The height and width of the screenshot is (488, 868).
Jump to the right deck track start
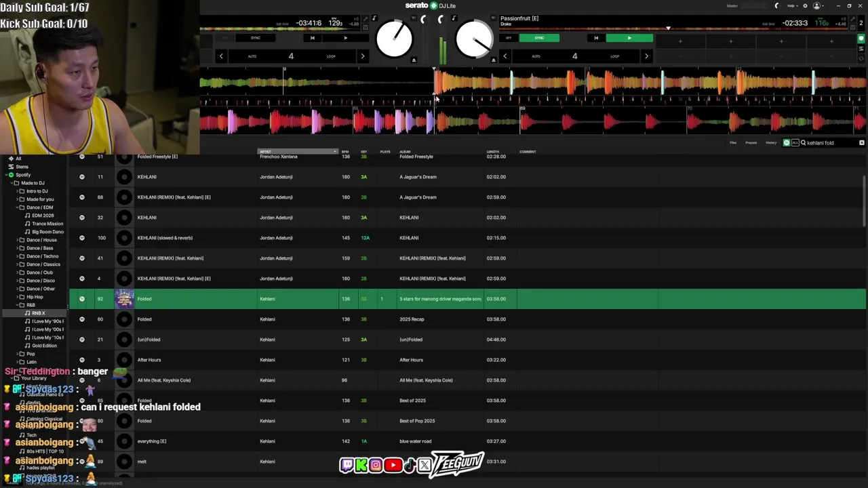(x=596, y=38)
